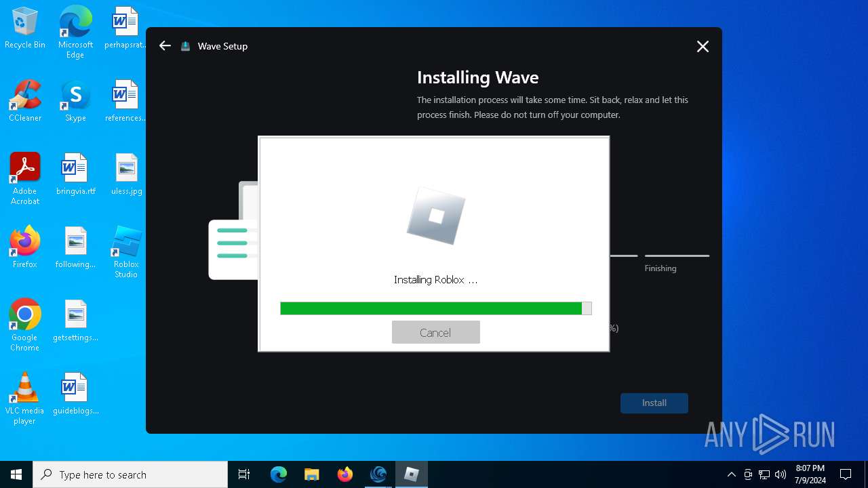Launch VLC media player shortcut
Image resolution: width=868 pixels, height=488 pixels.
25,399
